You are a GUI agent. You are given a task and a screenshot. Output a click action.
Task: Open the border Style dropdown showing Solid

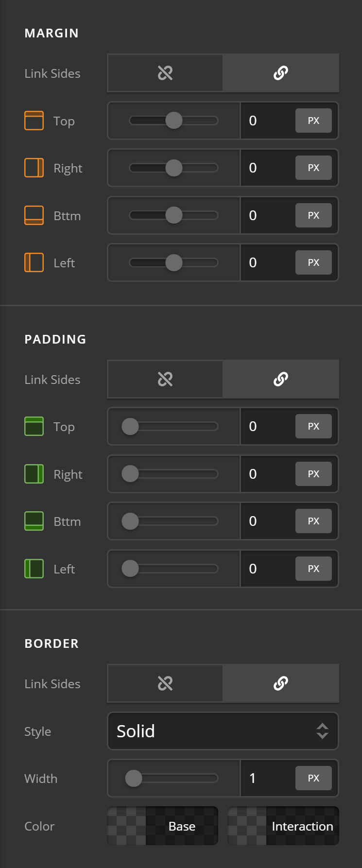coord(223,731)
